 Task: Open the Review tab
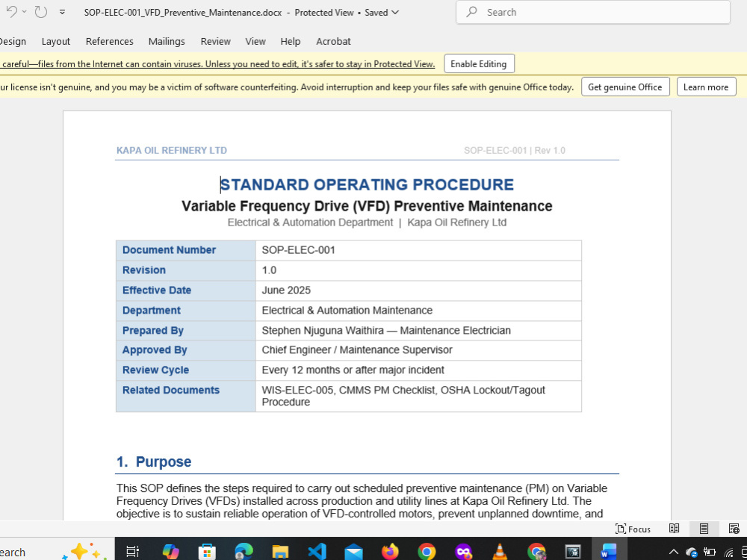coord(215,41)
